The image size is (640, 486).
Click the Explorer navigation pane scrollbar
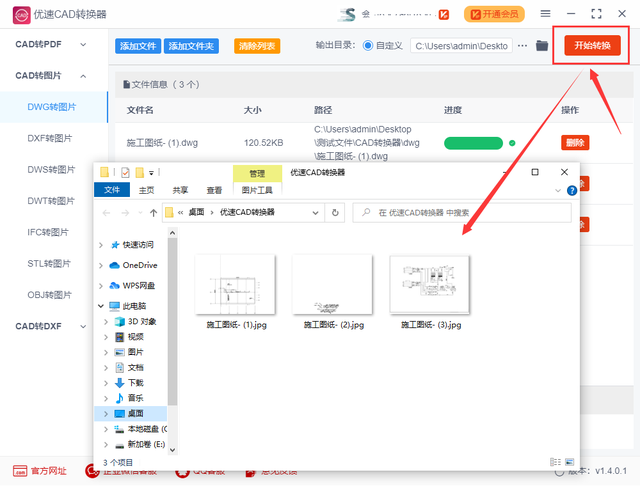pyautogui.click(x=172, y=322)
